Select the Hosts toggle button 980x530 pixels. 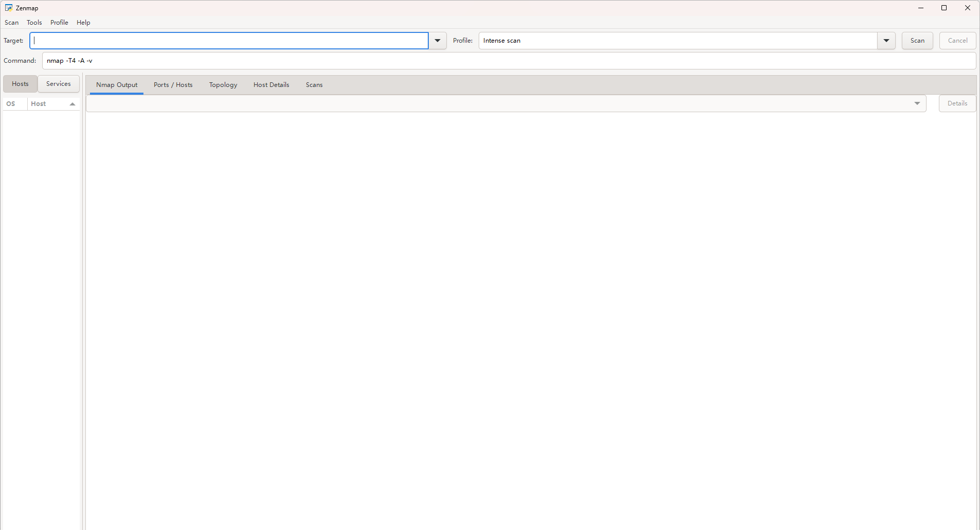20,84
